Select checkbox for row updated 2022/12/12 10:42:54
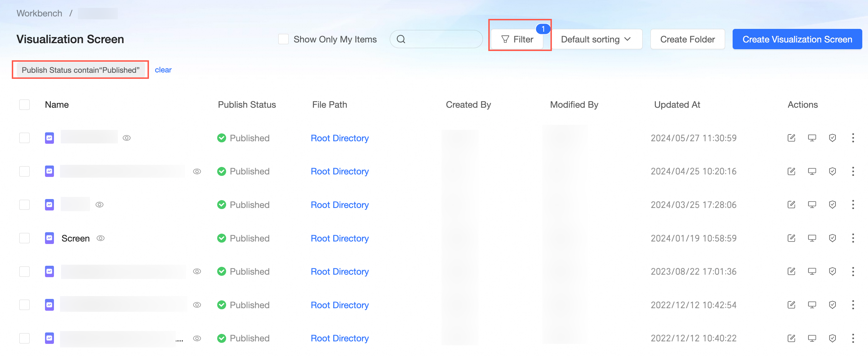This screenshot has width=868, height=356. pos(24,305)
